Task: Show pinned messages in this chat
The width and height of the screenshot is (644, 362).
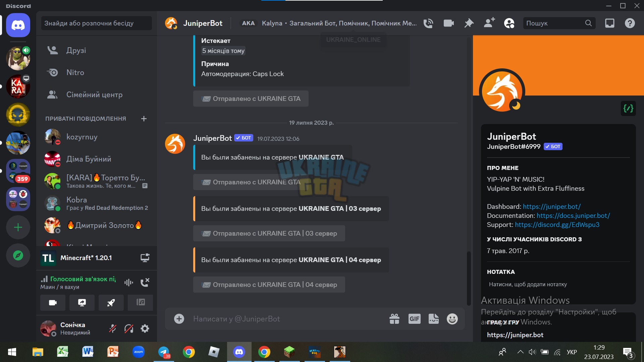Action: coord(469,23)
